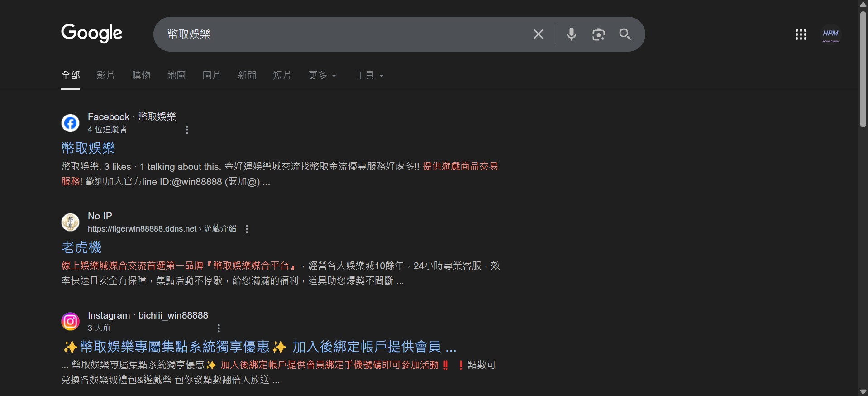Switch to the 圖片 tab
This screenshot has height=396, width=868.
point(211,76)
